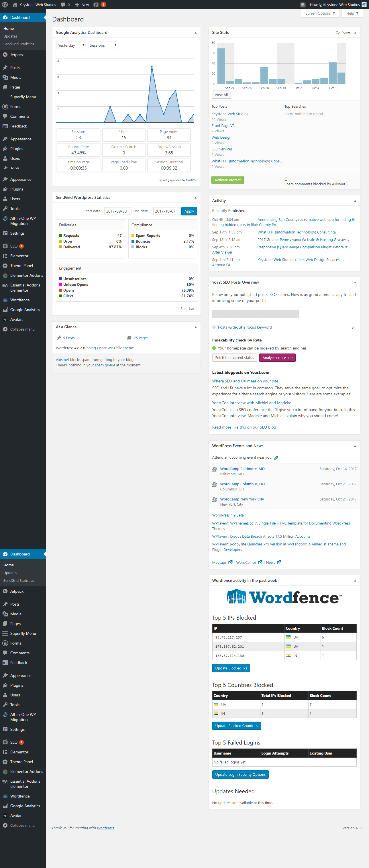Collapse the Activity widget
369x868 pixels.
355,201
